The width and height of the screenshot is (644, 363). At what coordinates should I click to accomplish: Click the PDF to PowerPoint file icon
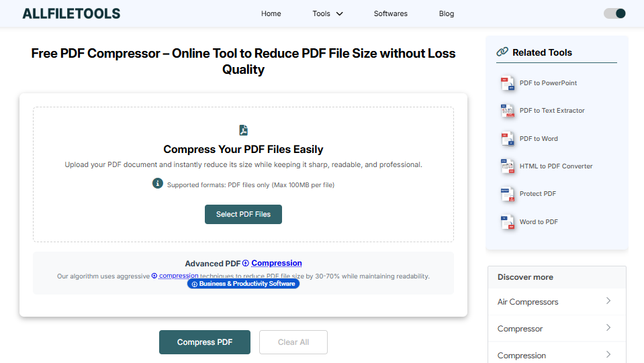point(508,83)
